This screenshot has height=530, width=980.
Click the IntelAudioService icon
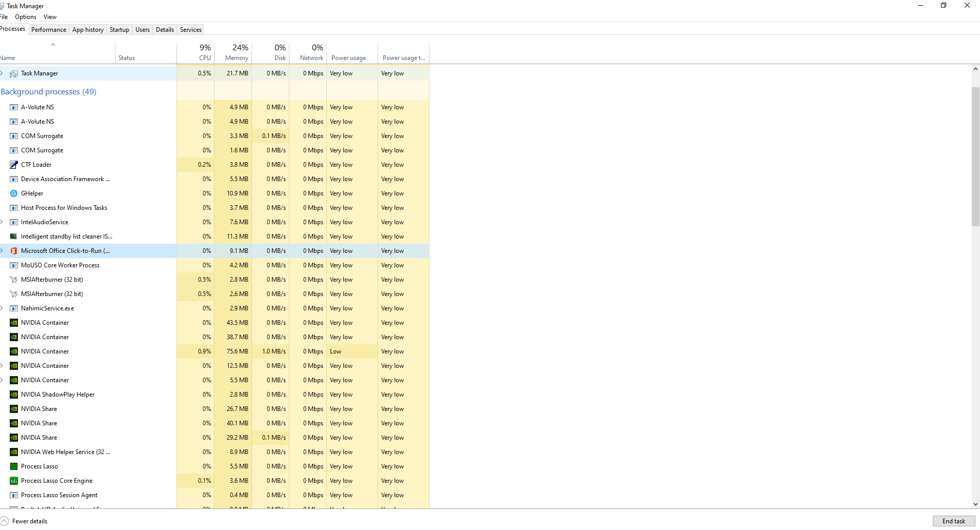coord(14,222)
